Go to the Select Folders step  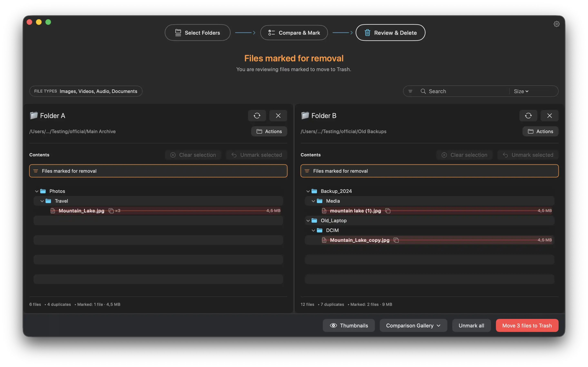click(197, 33)
